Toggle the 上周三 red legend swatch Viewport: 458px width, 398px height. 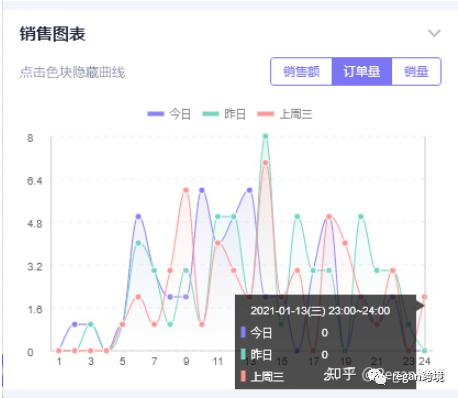click(266, 114)
